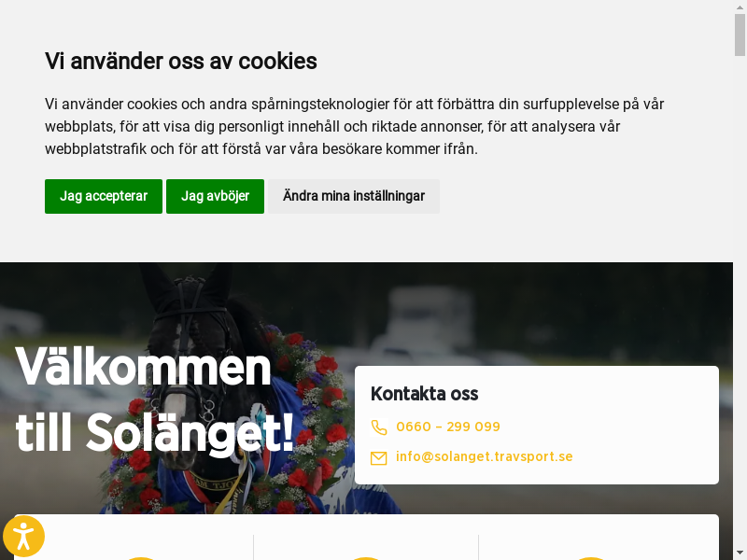Click the empty scrollbar track below the thumb
The height and width of the screenshot is (560, 747).
point(740,301)
